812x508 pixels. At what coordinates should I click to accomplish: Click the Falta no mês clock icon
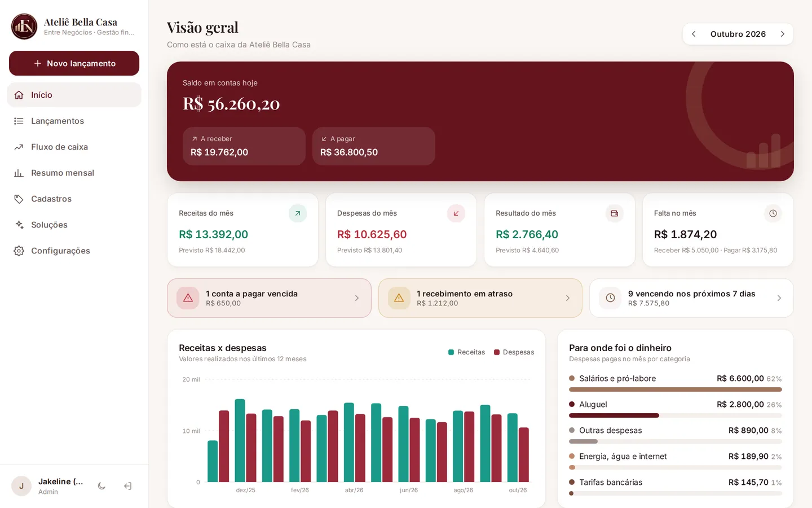[773, 213]
